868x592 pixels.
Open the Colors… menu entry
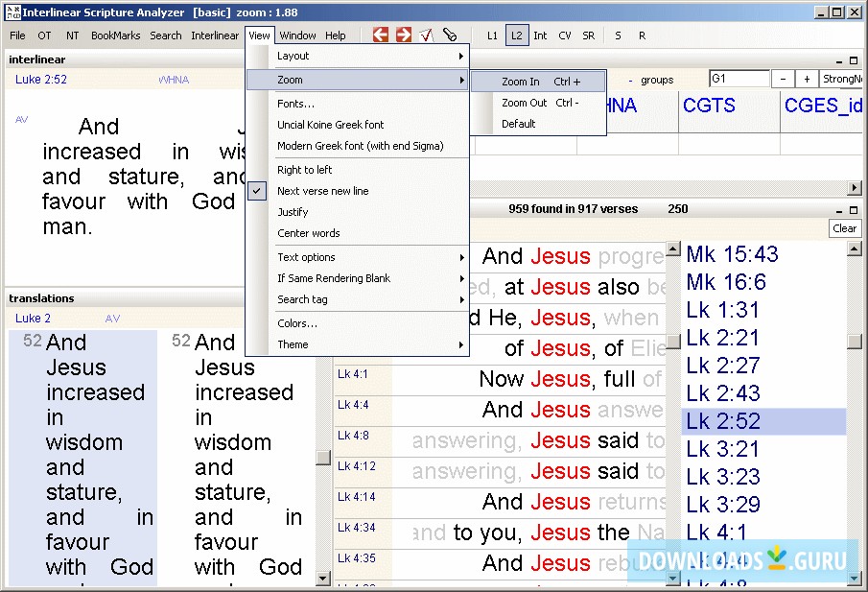(x=297, y=323)
